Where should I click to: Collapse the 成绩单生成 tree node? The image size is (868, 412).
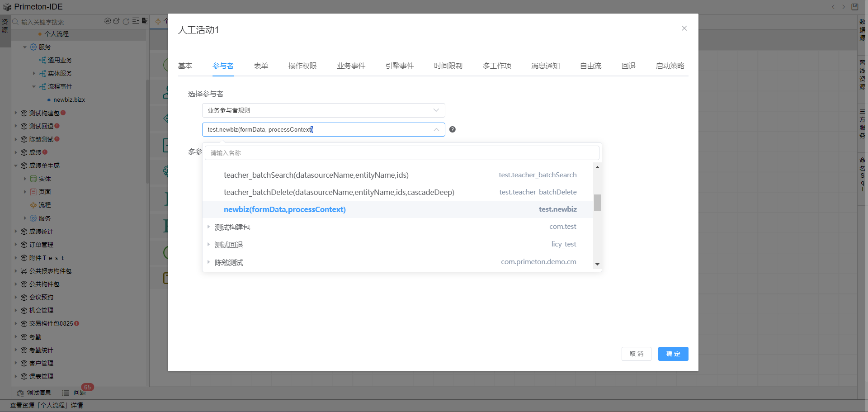(x=16, y=166)
